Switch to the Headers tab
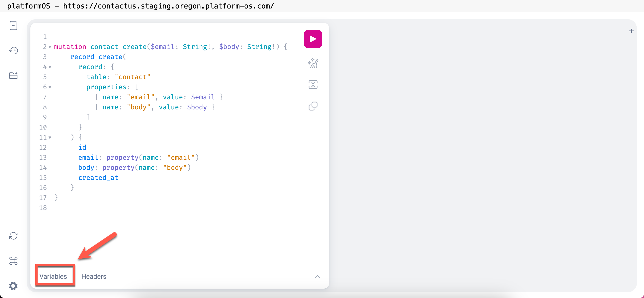The height and width of the screenshot is (298, 644). point(94,276)
